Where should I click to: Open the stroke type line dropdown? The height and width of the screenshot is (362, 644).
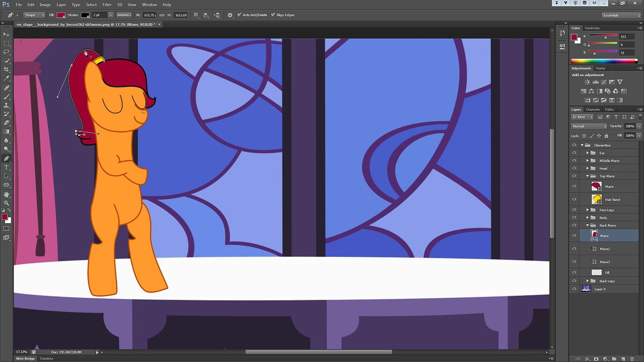124,15
